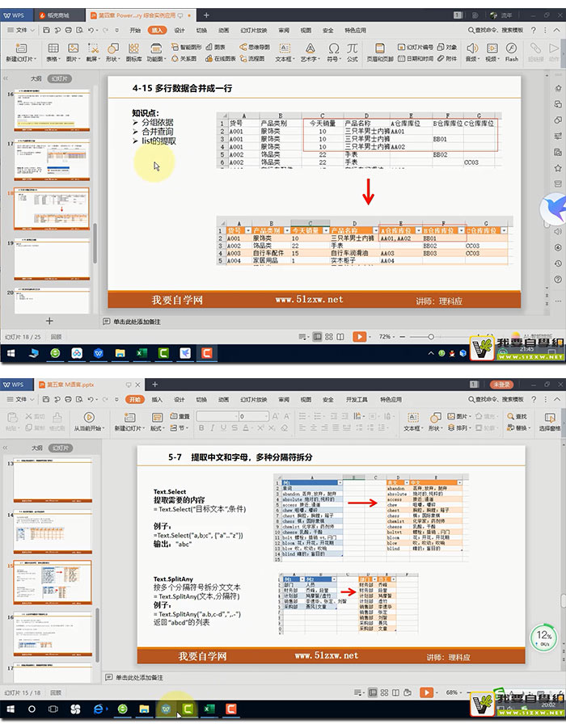
Task: Insert an 在线图表 online chart
Action: point(220,59)
